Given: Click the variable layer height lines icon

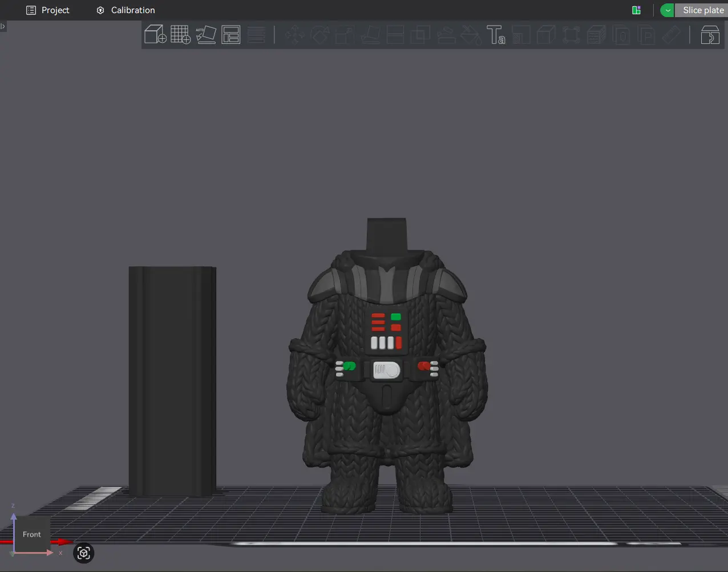Looking at the screenshot, I should point(256,34).
